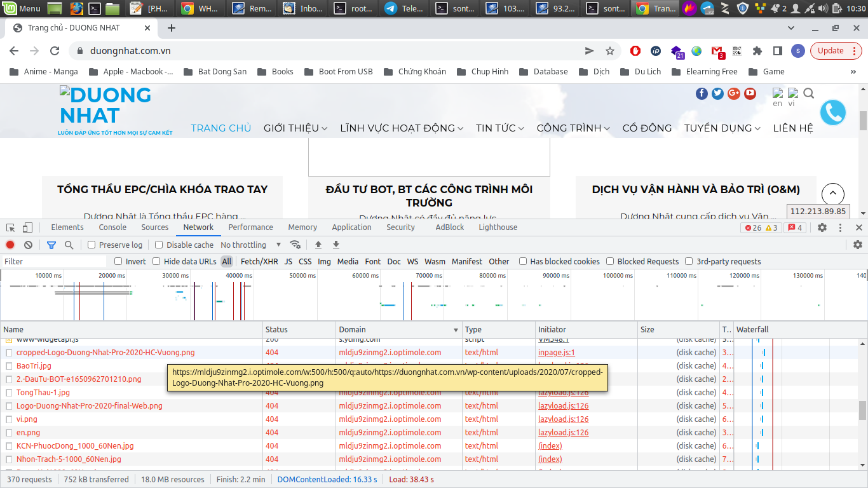Viewport: 868px width, 488px height.
Task: Expand the CÔNG TRÌNH menu
Action: pos(573,128)
